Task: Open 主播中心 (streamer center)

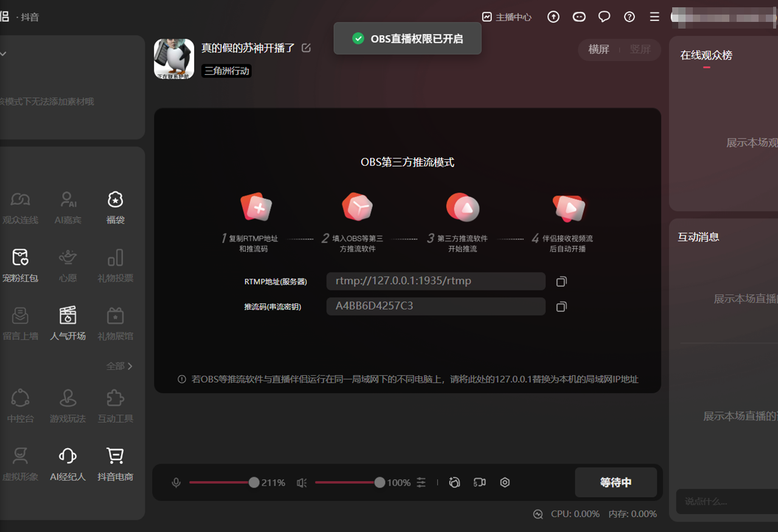Action: point(507,17)
